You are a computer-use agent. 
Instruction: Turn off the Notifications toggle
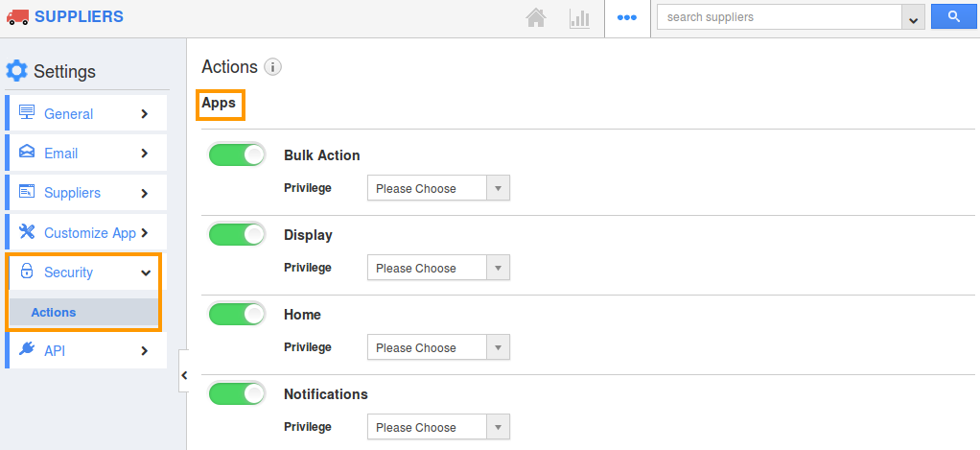click(x=237, y=393)
